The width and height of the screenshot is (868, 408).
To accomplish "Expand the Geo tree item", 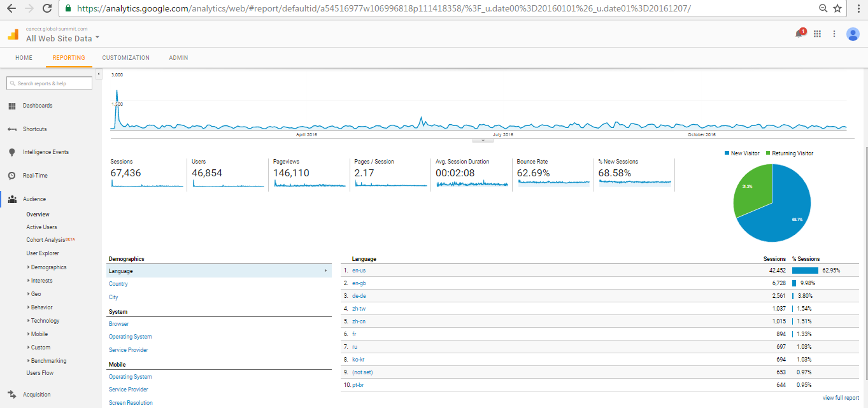I will [28, 294].
